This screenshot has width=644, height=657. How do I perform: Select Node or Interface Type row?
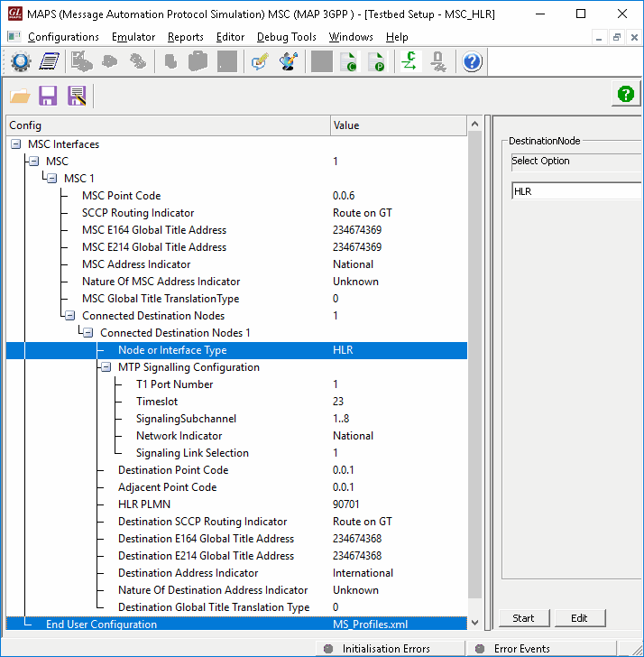click(236, 350)
